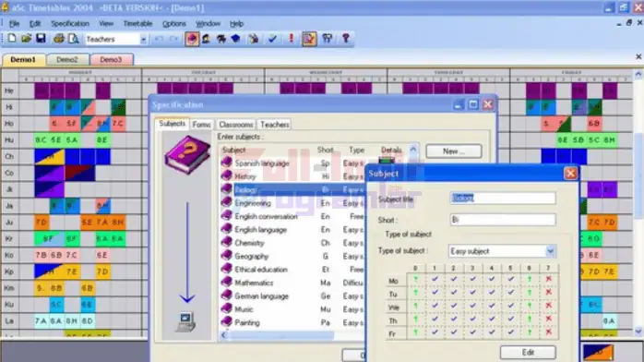
Task: Click blue-orange color swatch at bottom right
Action: coord(598,352)
